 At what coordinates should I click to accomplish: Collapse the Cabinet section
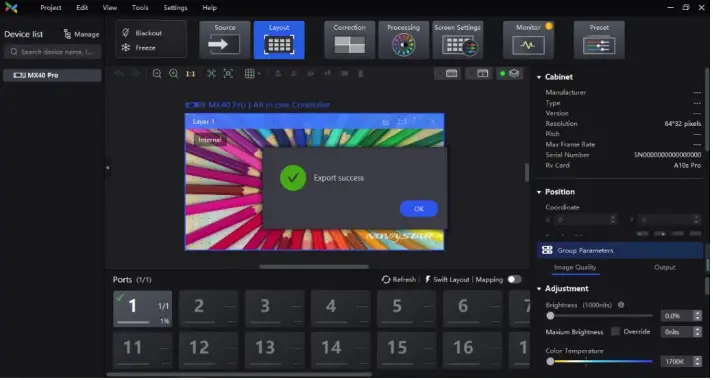pos(540,78)
